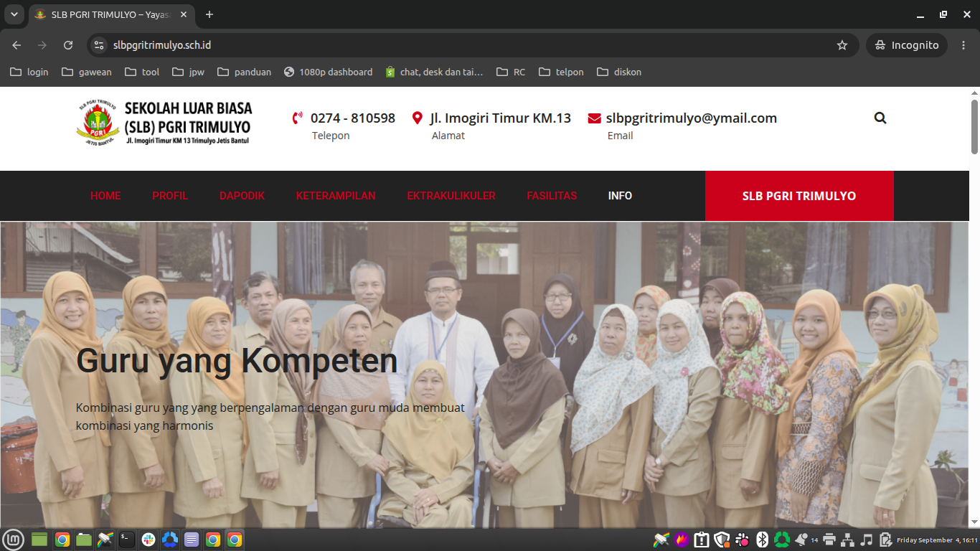Go to the PROFIL menu item
Viewport: 980px width, 551px height.
pyautogui.click(x=170, y=196)
